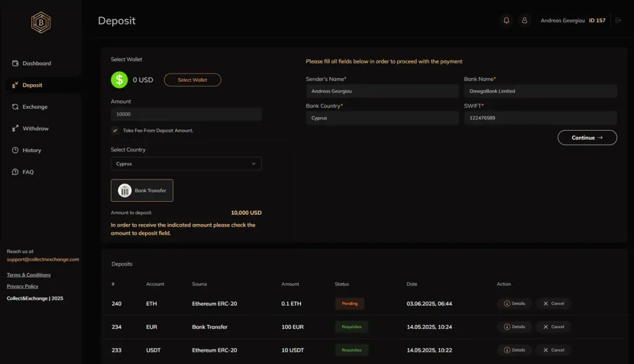
Task: Click the logout icon beside ID 157
Action: [x=618, y=20]
